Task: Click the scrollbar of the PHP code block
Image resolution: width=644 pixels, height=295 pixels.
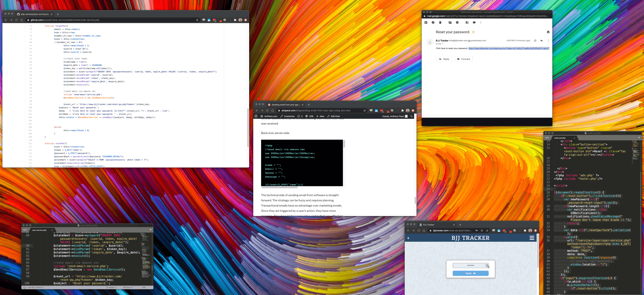Action: click(344, 144)
